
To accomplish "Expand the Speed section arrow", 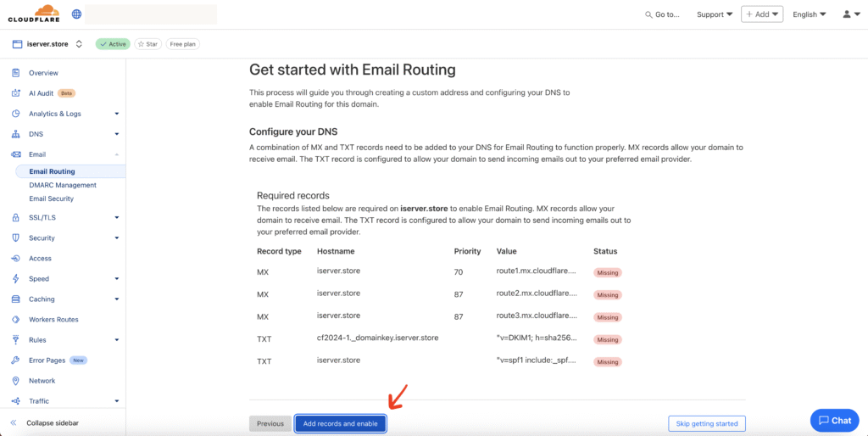I will (x=117, y=279).
